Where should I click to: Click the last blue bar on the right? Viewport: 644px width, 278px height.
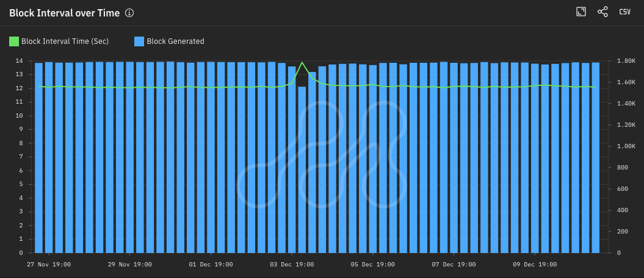pyautogui.click(x=595, y=159)
